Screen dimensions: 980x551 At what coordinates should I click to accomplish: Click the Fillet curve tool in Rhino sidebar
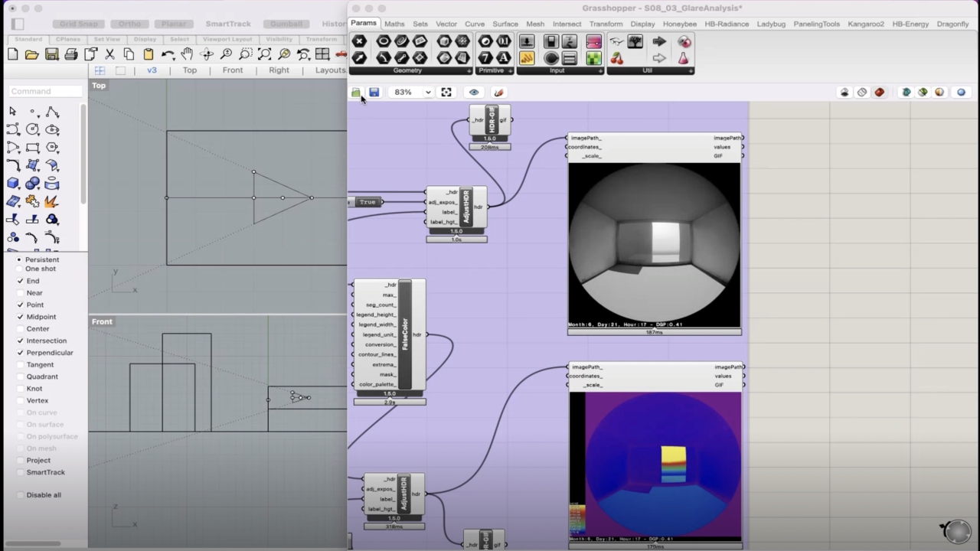(x=13, y=165)
